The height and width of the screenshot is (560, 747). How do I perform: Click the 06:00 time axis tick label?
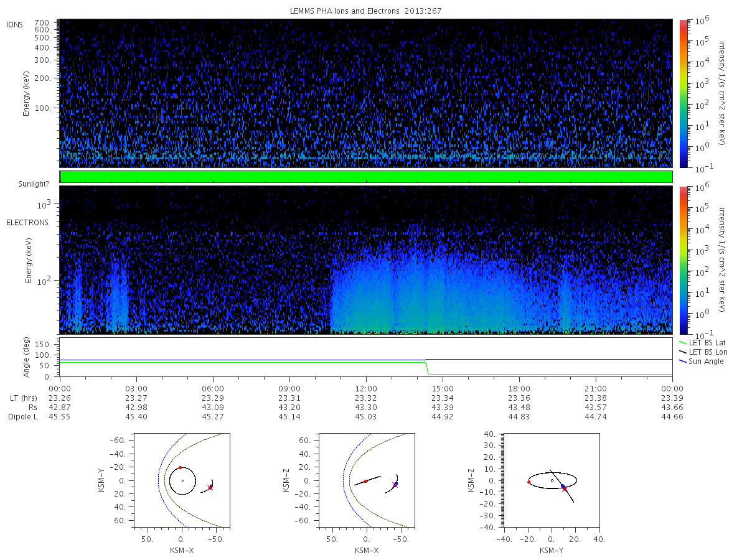click(213, 388)
